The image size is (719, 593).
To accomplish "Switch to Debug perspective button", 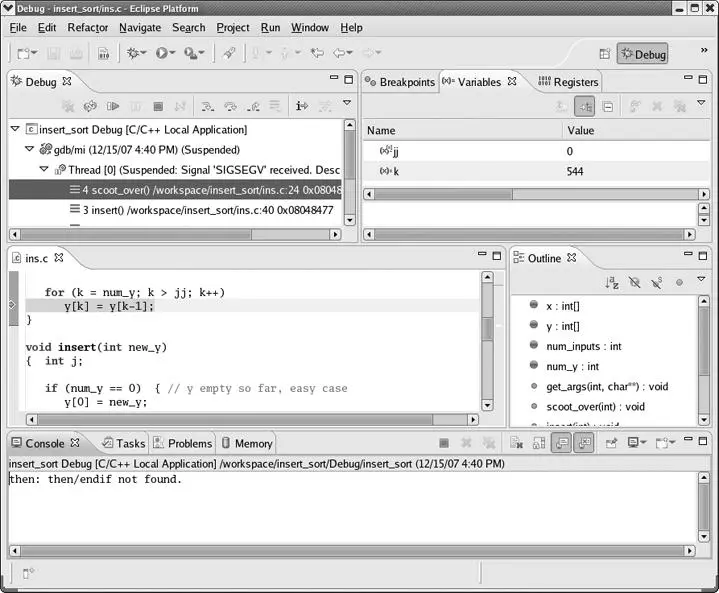I will pyautogui.click(x=641, y=54).
